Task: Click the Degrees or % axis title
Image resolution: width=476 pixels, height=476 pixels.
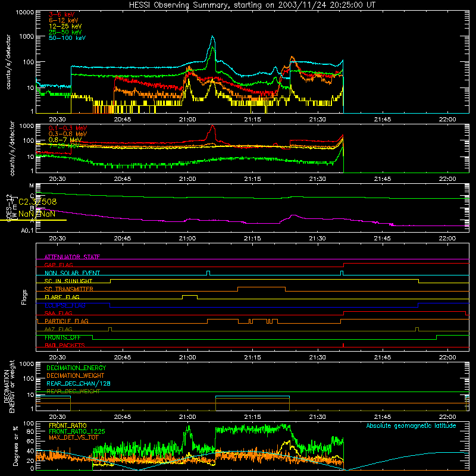Action: (x=16, y=446)
